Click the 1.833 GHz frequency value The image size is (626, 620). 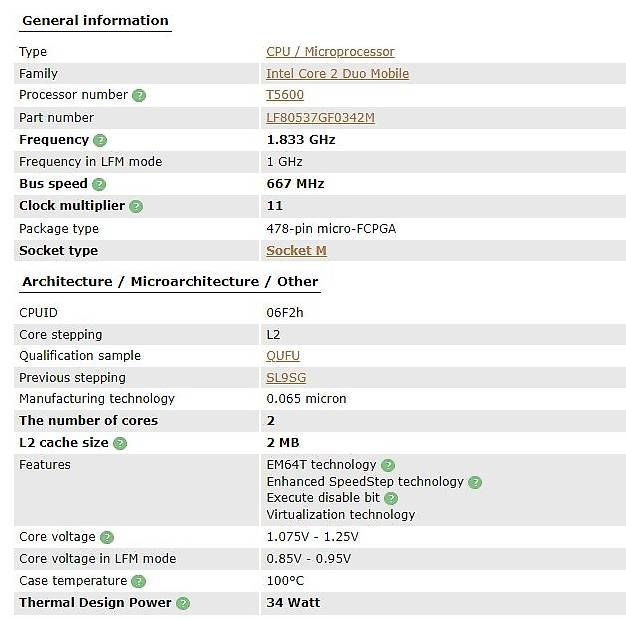[301, 140]
